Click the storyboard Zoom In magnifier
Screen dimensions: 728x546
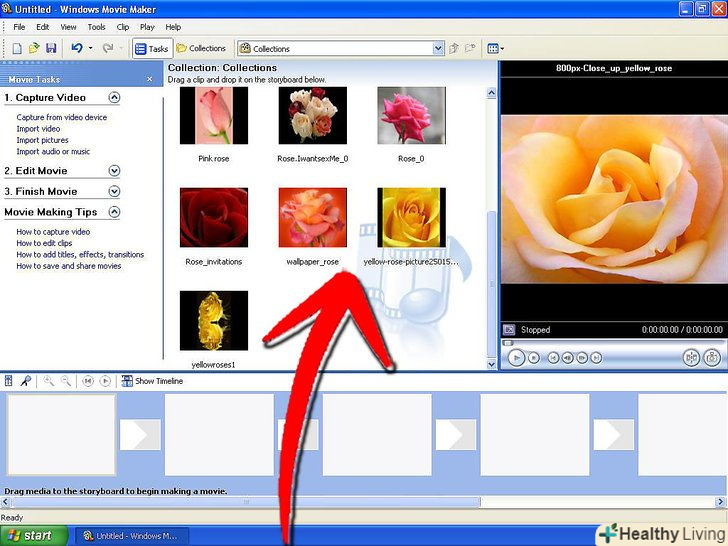[x=48, y=381]
